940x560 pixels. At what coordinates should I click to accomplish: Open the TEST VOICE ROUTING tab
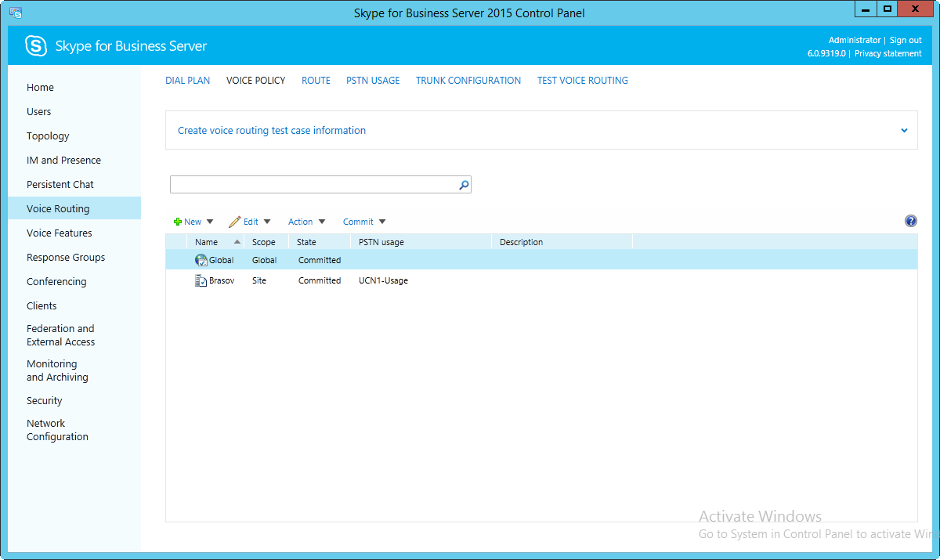click(583, 81)
